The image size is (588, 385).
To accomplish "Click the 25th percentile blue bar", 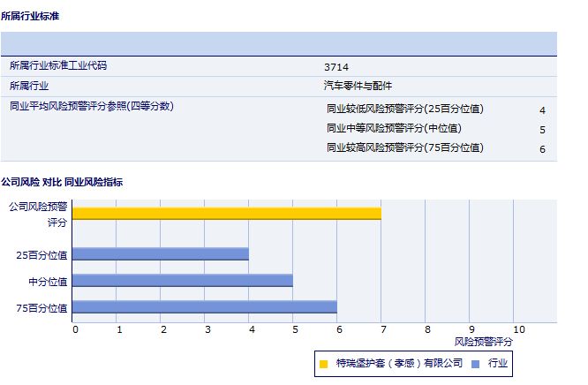I will point(160,254).
